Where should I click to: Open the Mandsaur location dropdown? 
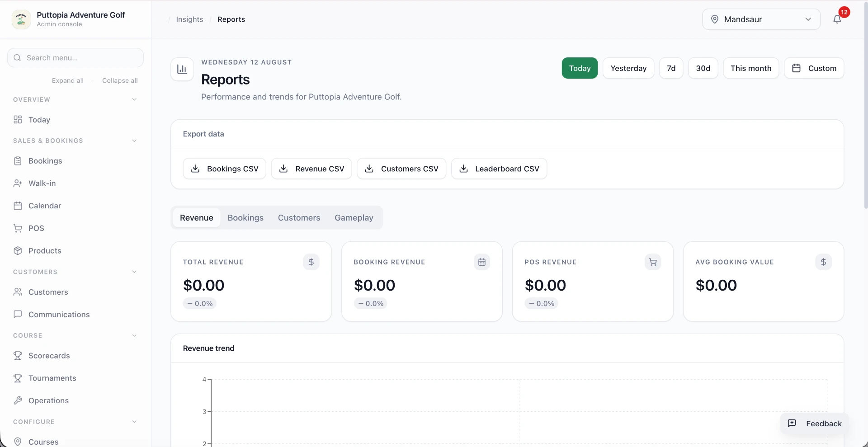pos(761,19)
